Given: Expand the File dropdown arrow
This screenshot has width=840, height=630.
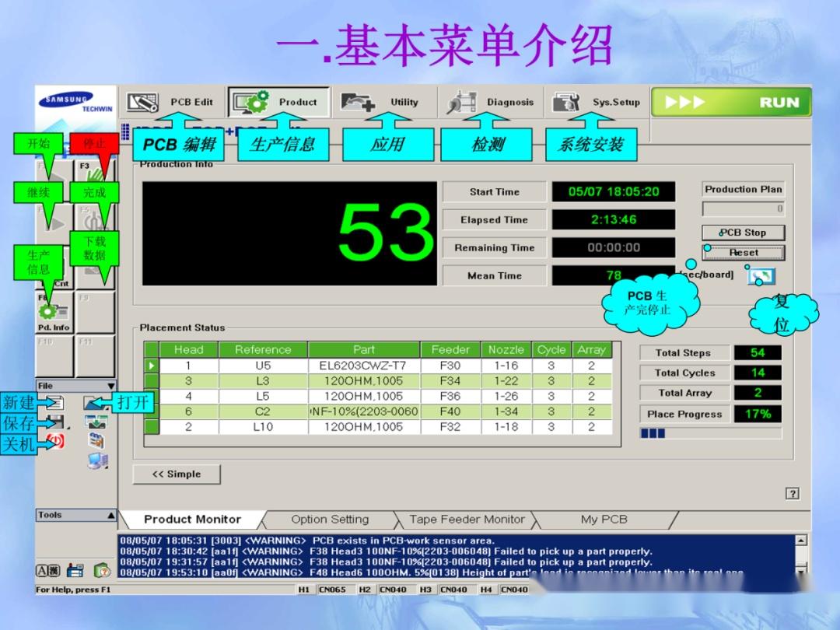Looking at the screenshot, I should 110,386.
